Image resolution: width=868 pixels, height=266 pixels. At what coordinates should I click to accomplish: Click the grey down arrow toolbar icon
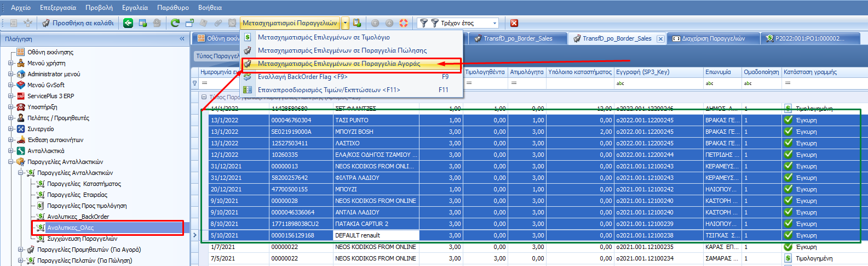389,23
